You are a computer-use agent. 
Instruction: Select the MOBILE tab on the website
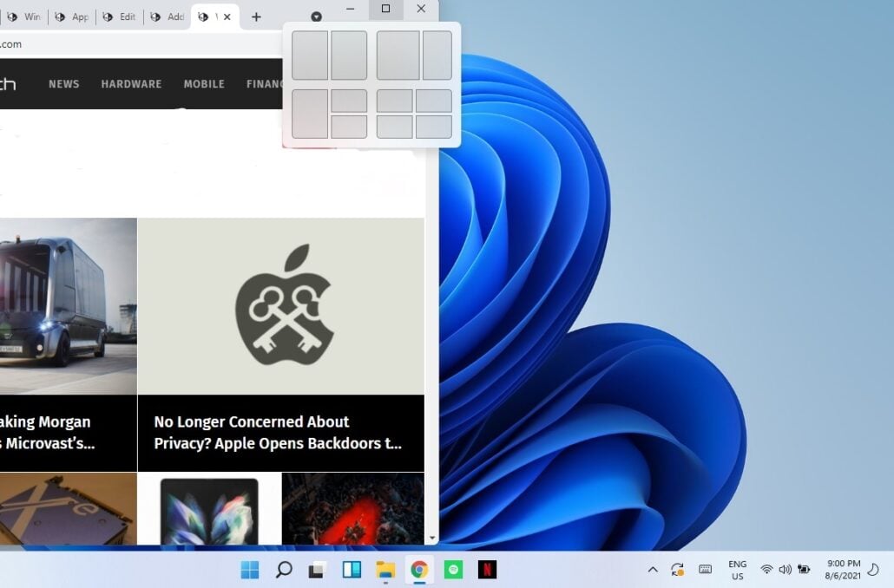click(x=203, y=83)
